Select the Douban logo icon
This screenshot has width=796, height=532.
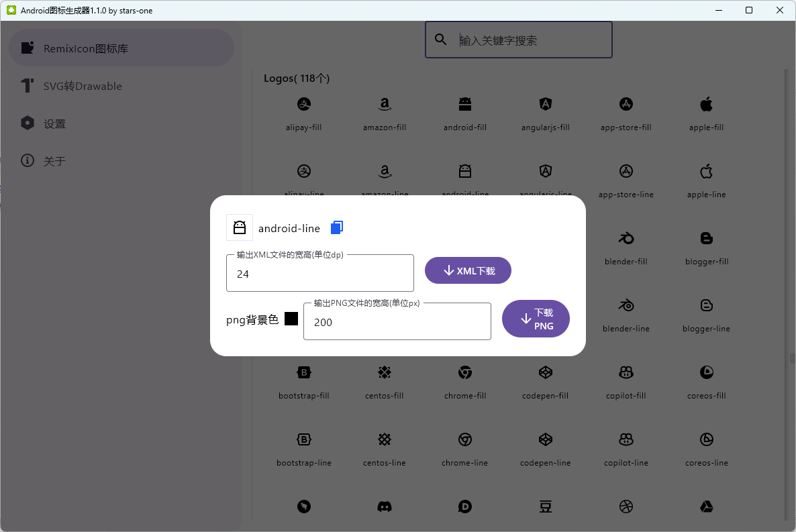pyautogui.click(x=545, y=506)
